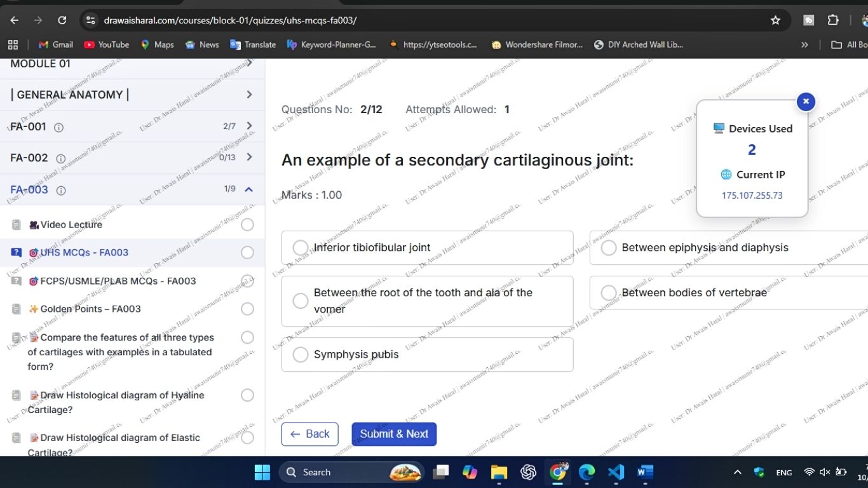Select Between bodies of vertebrae option

coord(608,292)
